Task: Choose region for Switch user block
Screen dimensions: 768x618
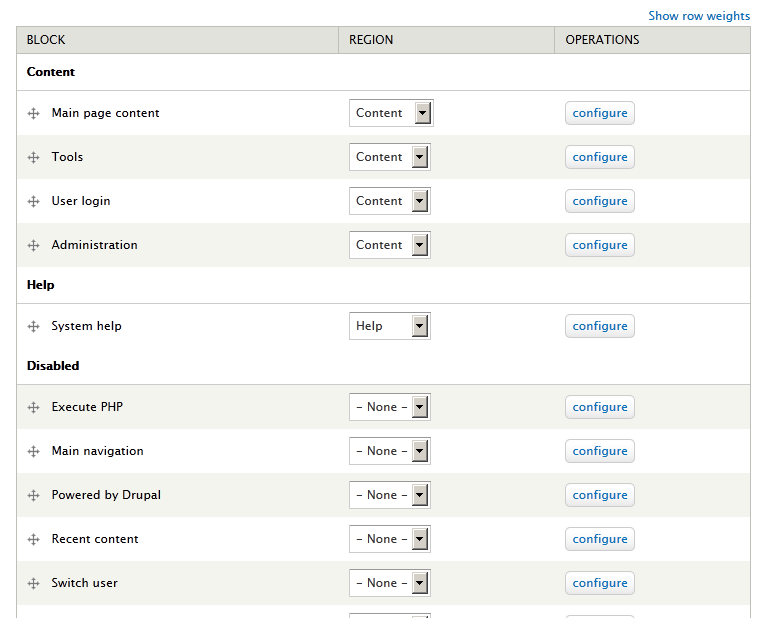Action: 390,583
